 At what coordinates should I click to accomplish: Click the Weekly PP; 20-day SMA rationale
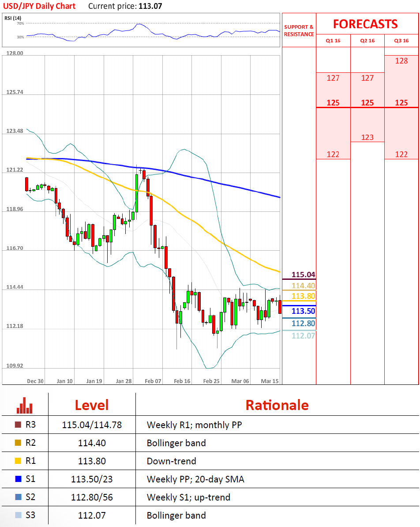tap(195, 479)
